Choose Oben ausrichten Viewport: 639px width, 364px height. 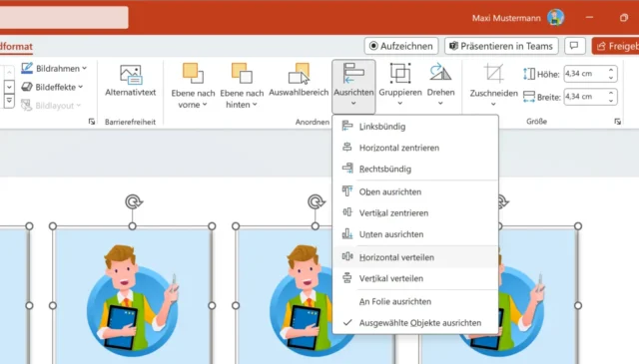(x=415, y=191)
